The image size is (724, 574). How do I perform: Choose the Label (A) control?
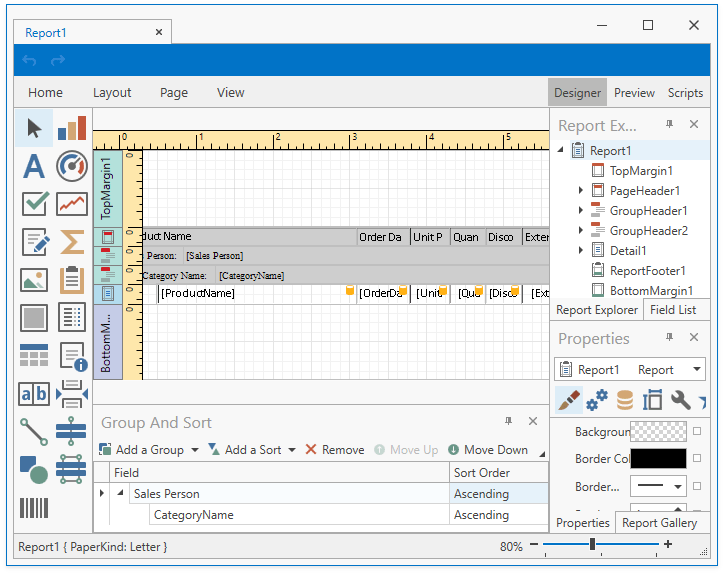[34, 166]
